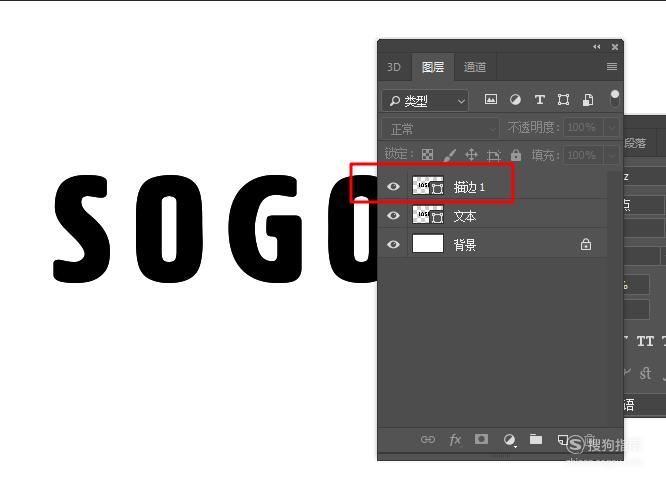Hide the 描边 1 layer
Screen dimensions: 666x491
[393, 186]
